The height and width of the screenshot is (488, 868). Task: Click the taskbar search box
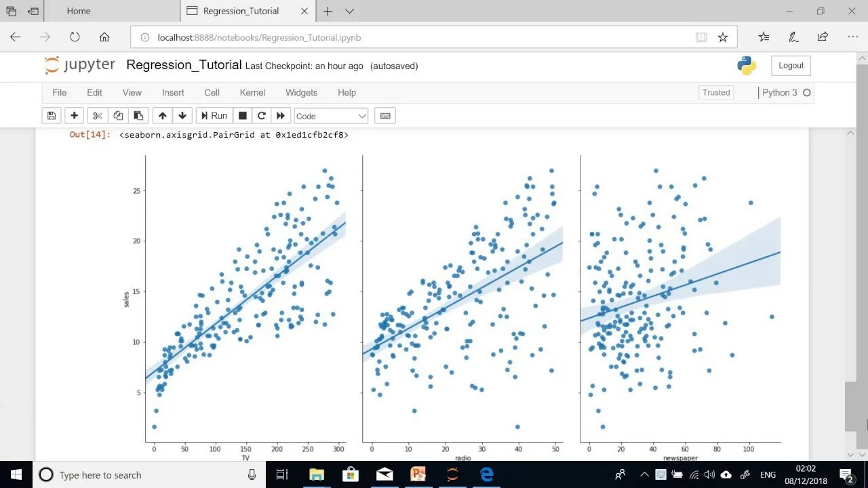[149, 474]
